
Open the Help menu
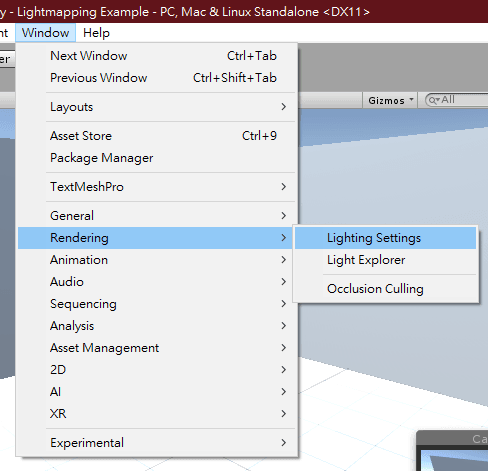click(96, 33)
